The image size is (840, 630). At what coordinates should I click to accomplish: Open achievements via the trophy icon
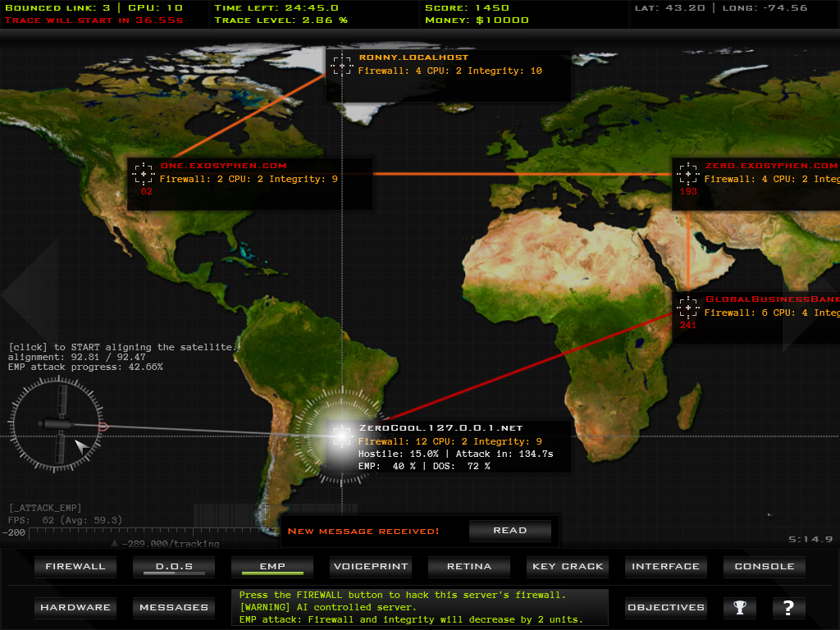[x=740, y=608]
